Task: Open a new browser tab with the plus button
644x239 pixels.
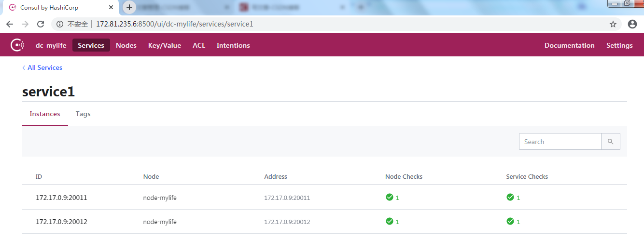Action: pos(129,7)
